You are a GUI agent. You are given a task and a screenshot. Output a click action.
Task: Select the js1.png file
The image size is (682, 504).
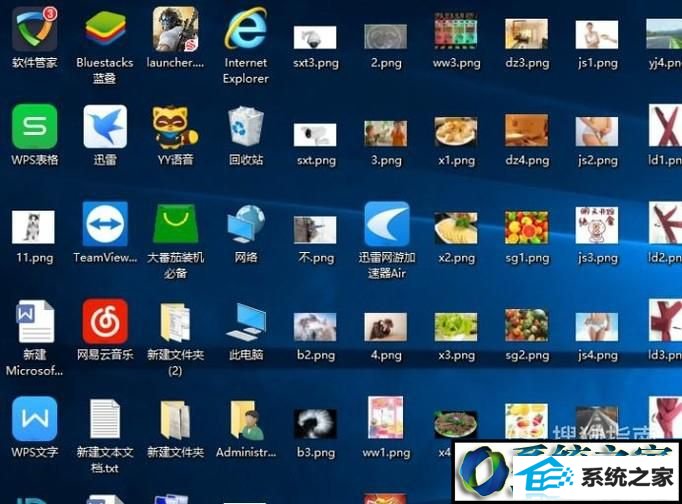pos(597,35)
